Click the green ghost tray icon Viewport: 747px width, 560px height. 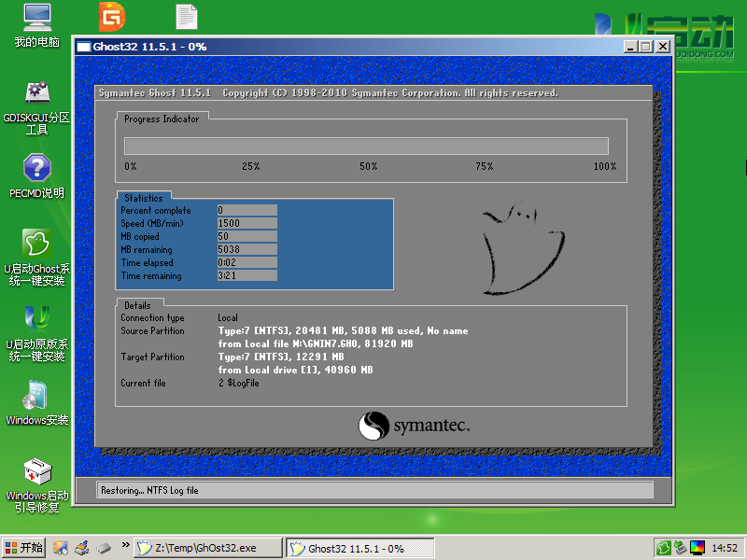[663, 548]
